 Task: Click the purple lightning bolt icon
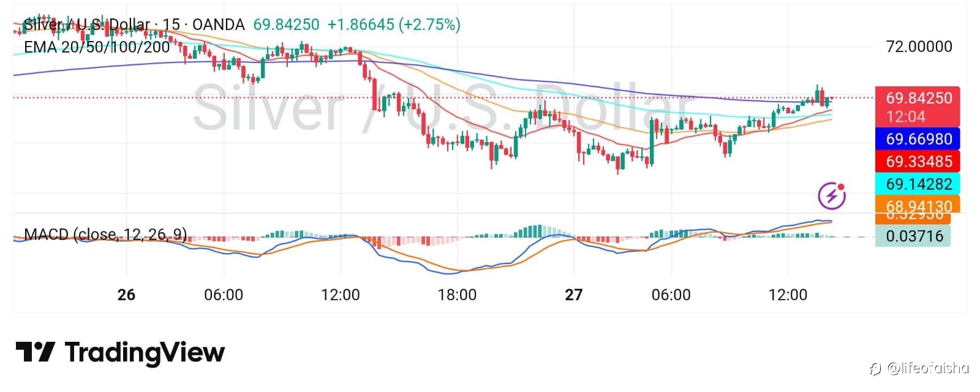click(x=832, y=195)
